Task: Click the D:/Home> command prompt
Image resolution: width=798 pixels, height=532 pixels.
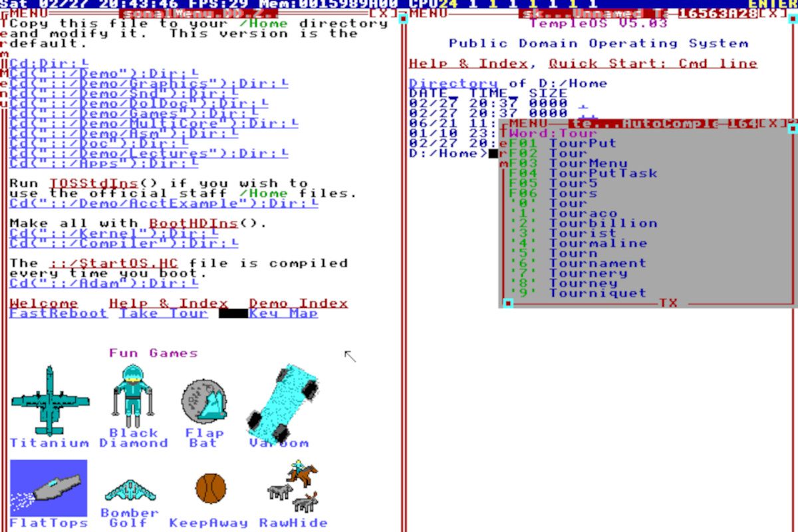Action: pos(448,154)
